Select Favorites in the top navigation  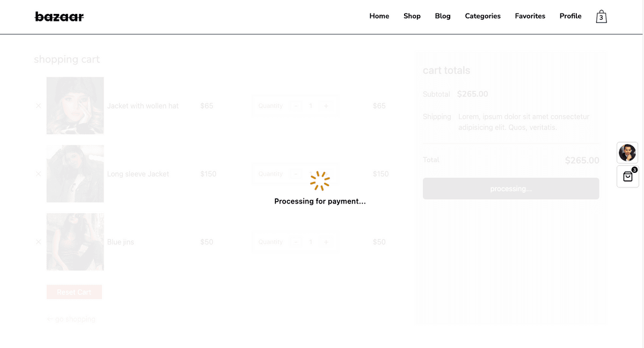(x=530, y=16)
